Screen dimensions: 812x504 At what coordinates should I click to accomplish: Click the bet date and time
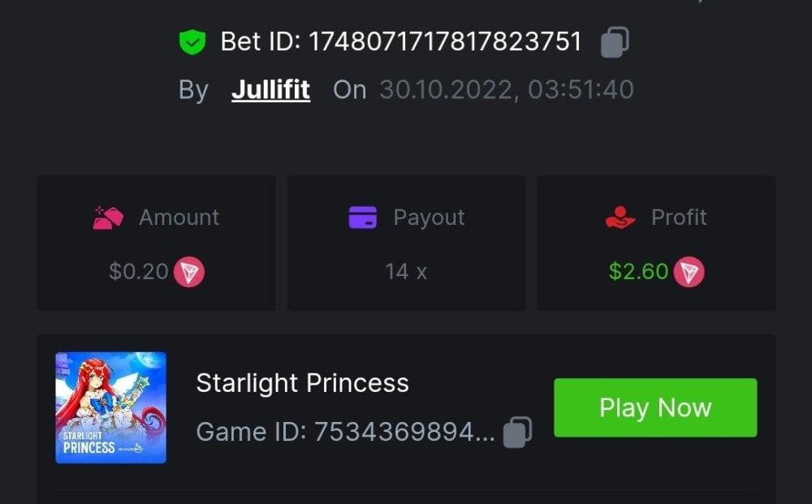(506, 89)
